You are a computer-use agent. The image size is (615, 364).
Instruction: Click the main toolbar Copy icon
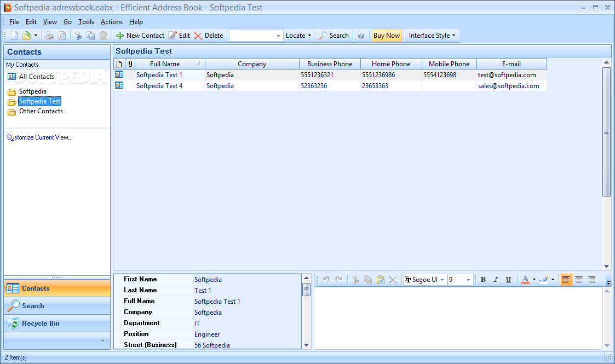[90, 36]
